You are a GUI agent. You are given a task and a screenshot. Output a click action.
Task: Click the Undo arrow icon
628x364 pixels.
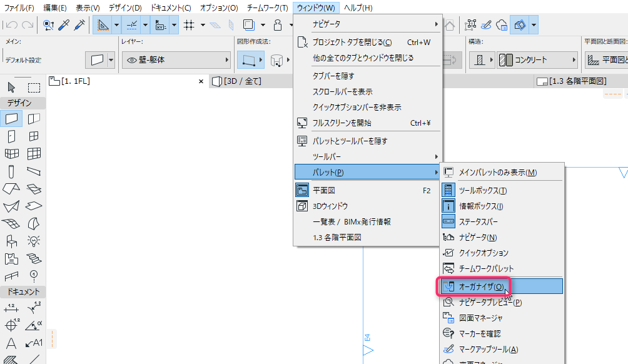pos(11,25)
